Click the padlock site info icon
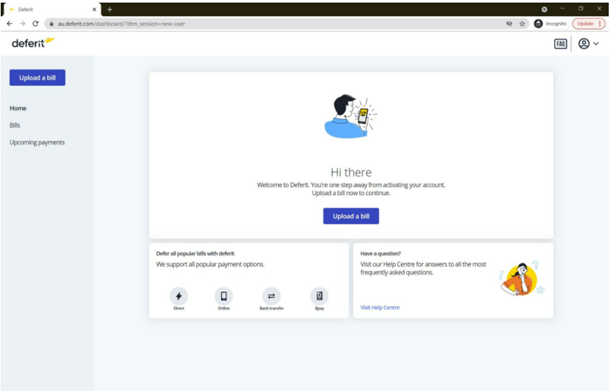Viewport: 612px width, 391px height. coord(51,24)
